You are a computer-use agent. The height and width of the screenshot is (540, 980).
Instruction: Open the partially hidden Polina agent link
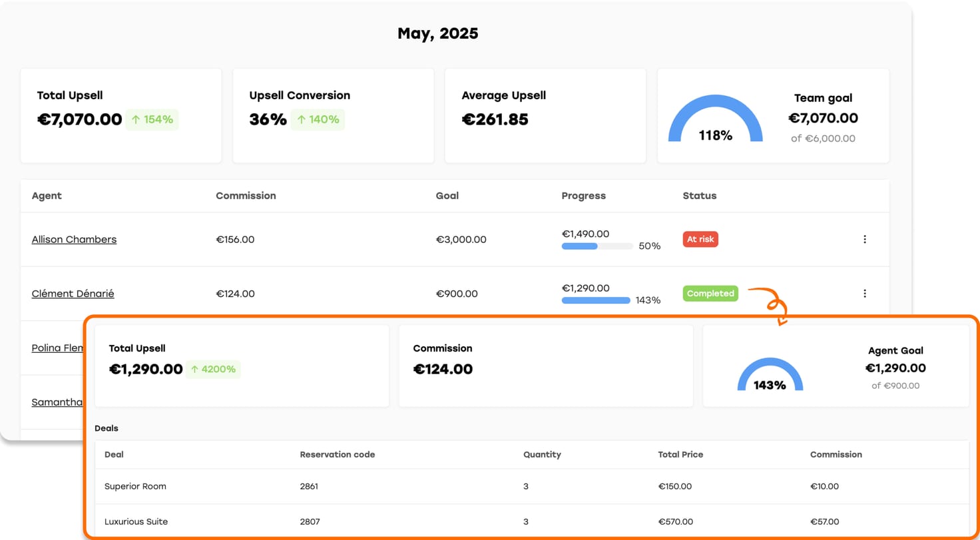tap(57, 348)
